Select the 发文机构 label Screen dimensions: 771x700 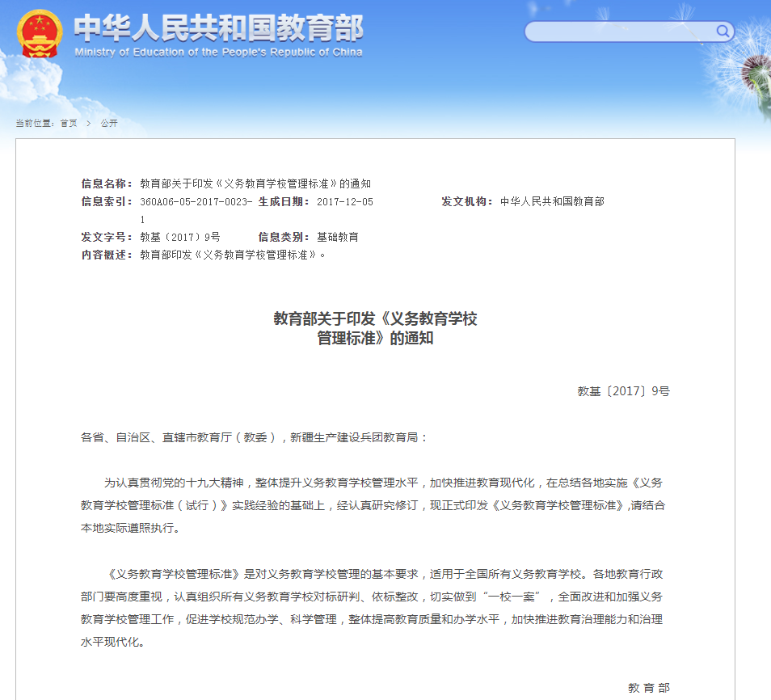466,201
